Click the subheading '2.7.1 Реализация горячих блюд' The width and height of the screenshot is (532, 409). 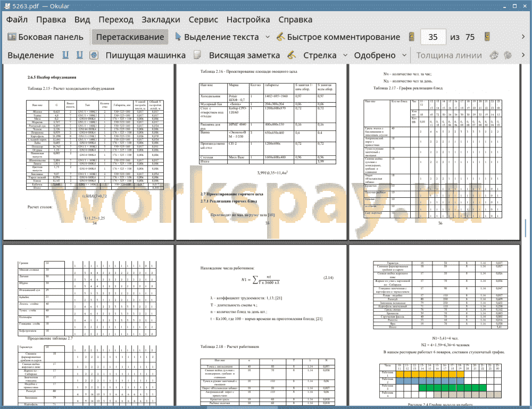[x=229, y=201]
